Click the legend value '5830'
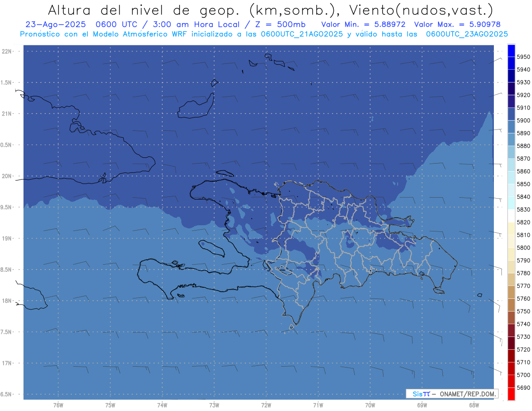 click(x=523, y=209)
